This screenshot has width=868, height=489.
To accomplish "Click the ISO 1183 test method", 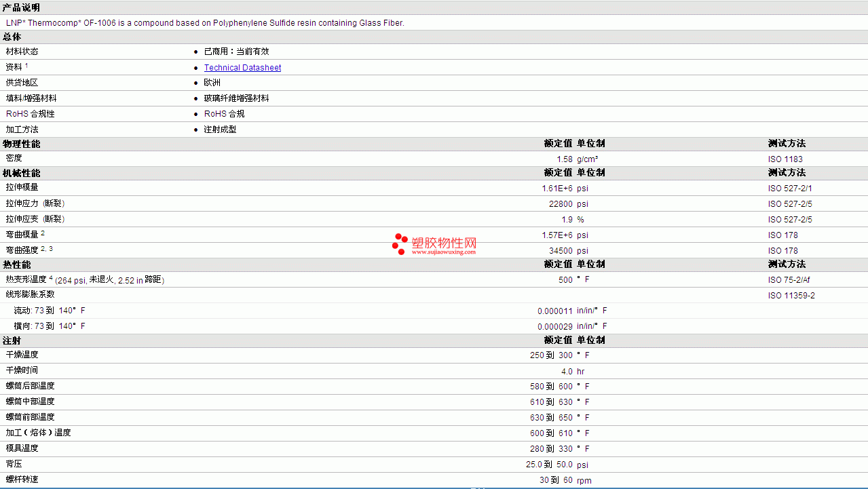I will click(785, 159).
